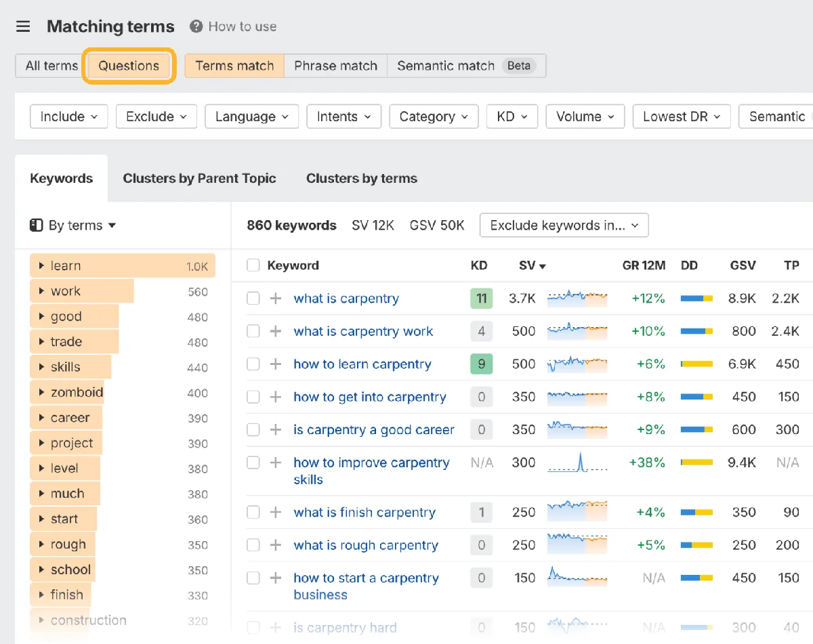The width and height of the screenshot is (813, 644).
Task: Click the DD color bar for 'what is rough carpentry'
Action: pos(696,545)
